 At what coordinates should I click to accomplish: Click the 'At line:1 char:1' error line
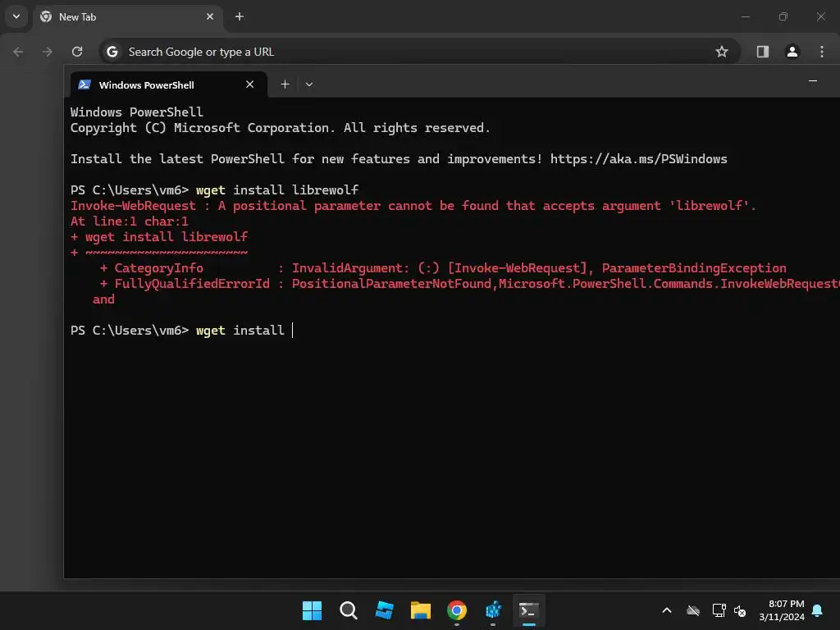129,221
